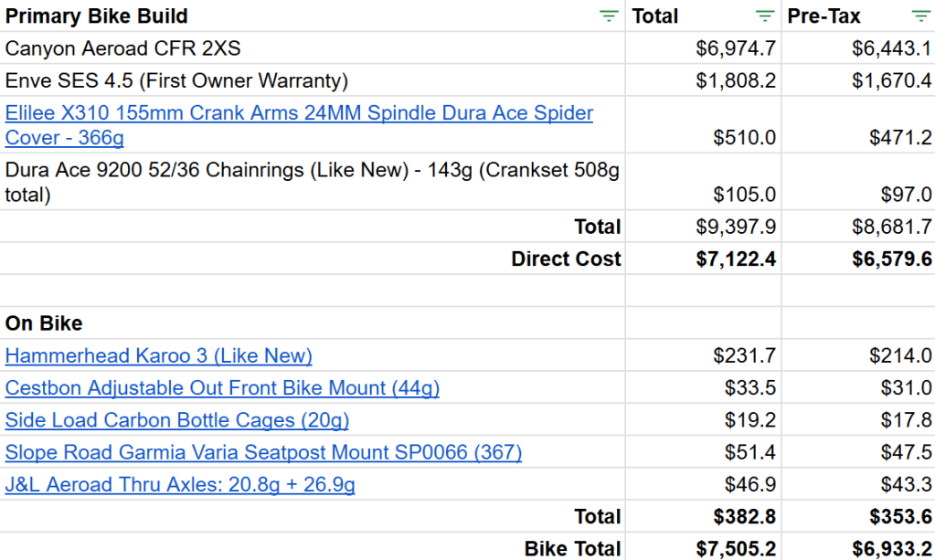Viewport: 935px width, 560px height.
Task: Open Side Load Carbon Bottle Cages link
Action: [x=177, y=420]
